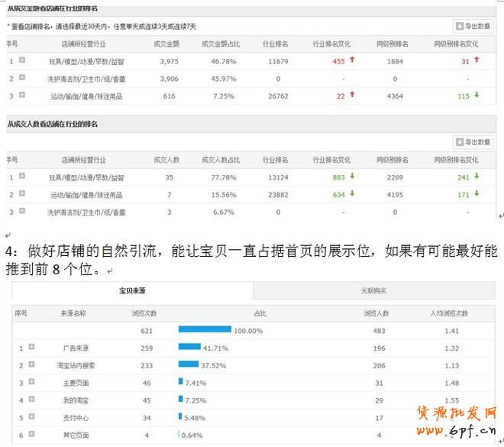Click the green down arrow beside 883

tap(352, 177)
